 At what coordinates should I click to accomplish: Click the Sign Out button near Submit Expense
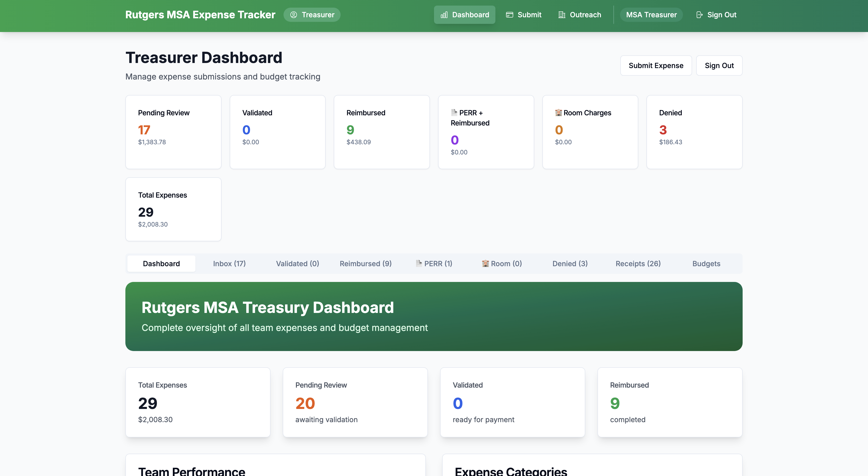pyautogui.click(x=719, y=65)
